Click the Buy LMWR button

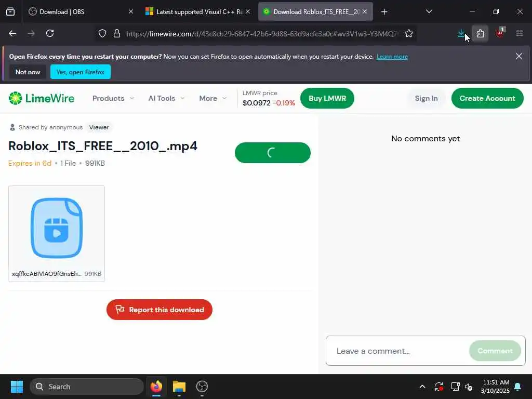pyautogui.click(x=327, y=98)
